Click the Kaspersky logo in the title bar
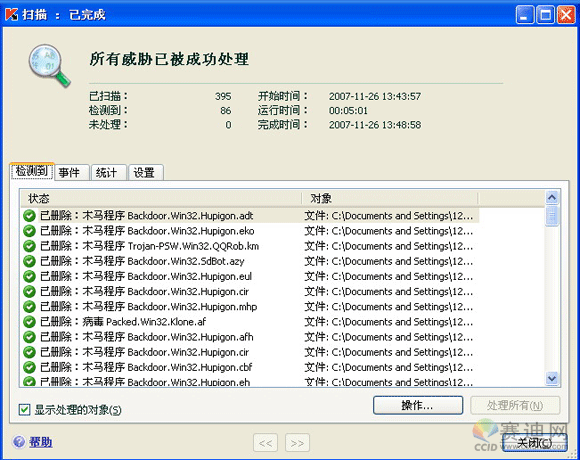This screenshot has height=460, width=580. (x=11, y=14)
